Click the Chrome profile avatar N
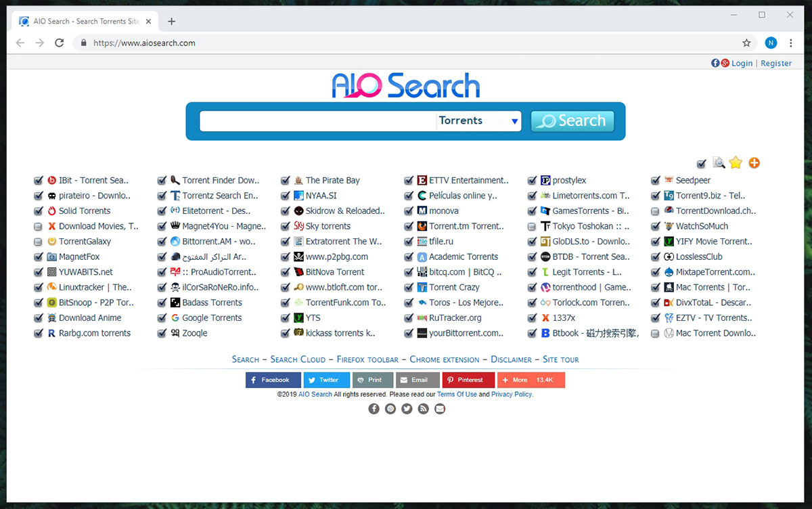Screen dimensions: 812x509 pos(771,43)
